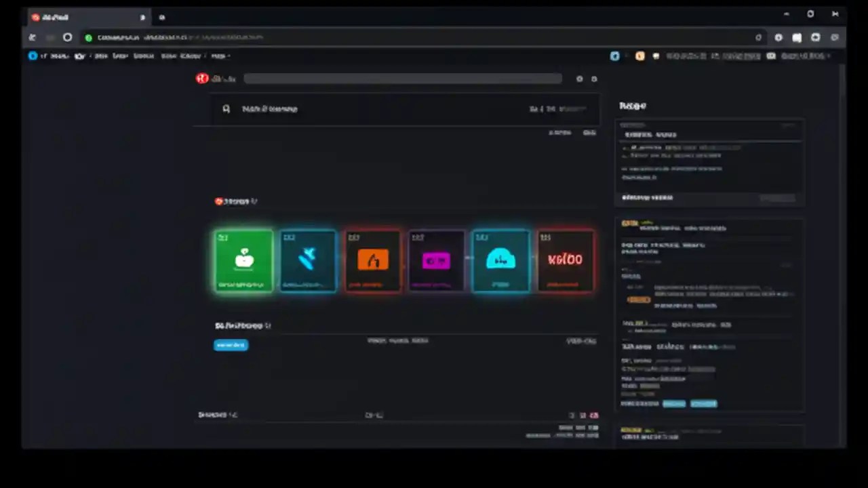This screenshot has height=488, width=868.
Task: Open the cyan cloud icon tile
Action: coord(500,261)
